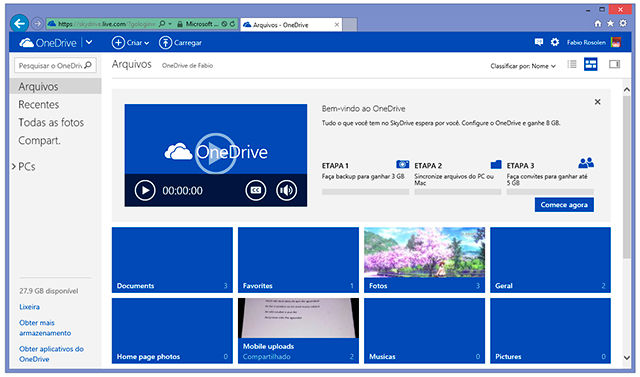Click the ETAPA 2 folder icon

click(496, 164)
